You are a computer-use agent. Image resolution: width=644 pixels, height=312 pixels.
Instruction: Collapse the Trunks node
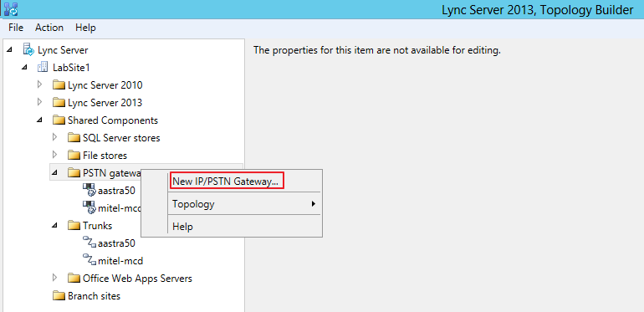pyautogui.click(x=54, y=225)
